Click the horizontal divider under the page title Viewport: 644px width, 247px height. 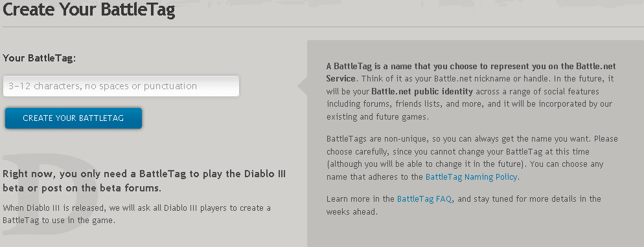click(x=322, y=27)
